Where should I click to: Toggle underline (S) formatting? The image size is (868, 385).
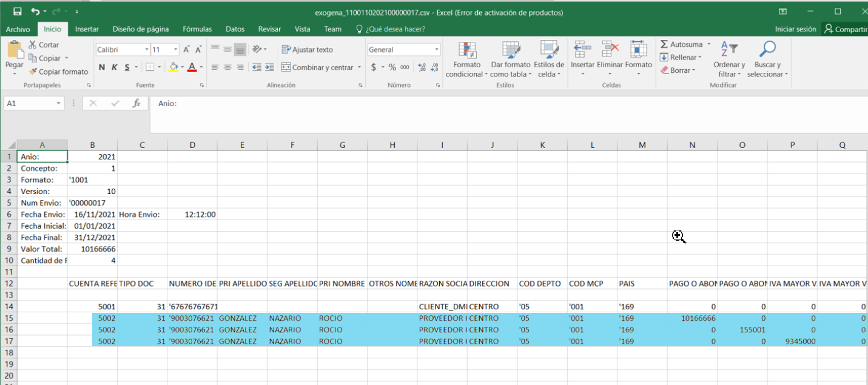(127, 67)
